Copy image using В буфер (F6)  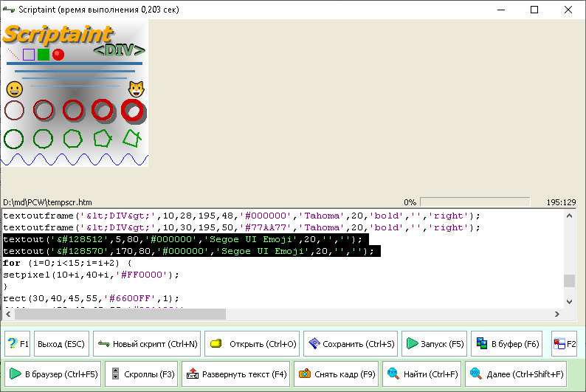508,344
